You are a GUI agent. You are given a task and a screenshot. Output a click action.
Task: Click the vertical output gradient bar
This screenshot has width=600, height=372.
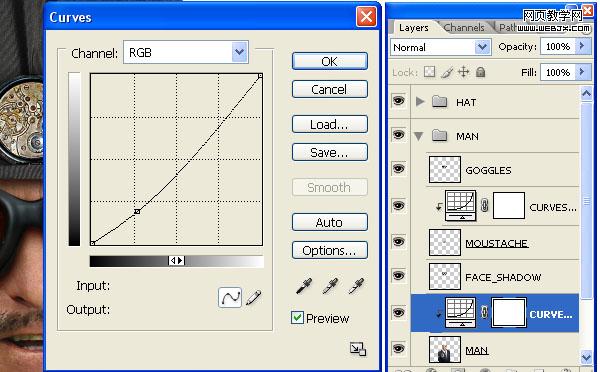tap(74, 159)
